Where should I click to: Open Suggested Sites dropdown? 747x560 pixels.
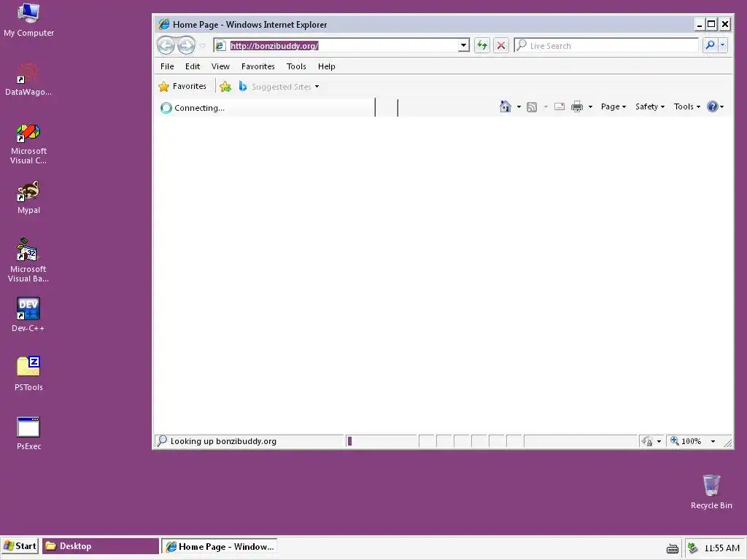pos(279,87)
